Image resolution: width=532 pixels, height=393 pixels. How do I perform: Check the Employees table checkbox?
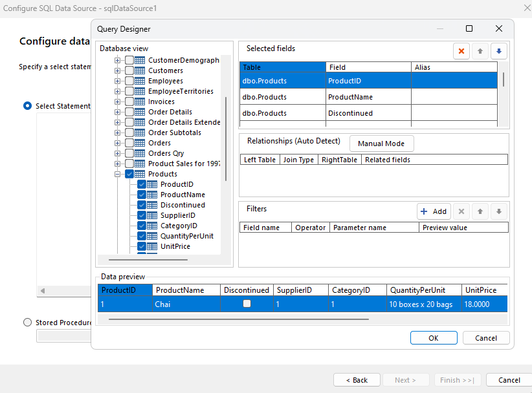click(129, 81)
